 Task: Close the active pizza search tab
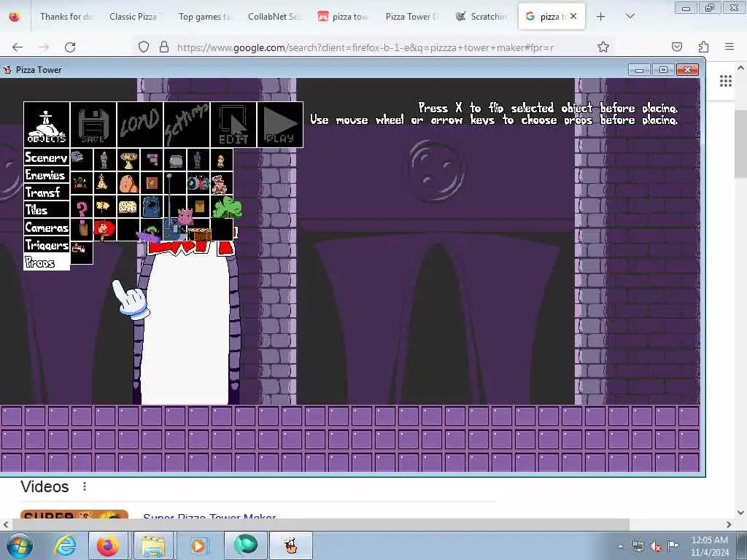click(573, 16)
